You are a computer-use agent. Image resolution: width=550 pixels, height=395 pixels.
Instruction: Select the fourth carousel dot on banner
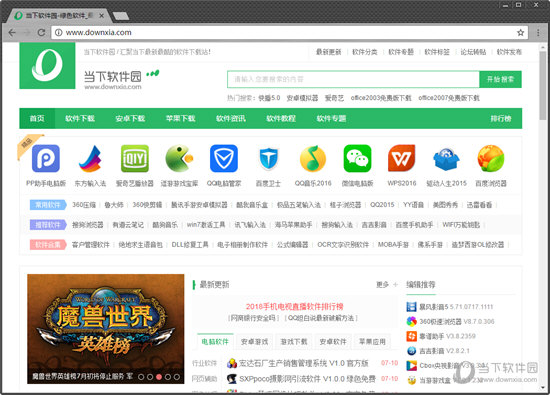pos(168,377)
